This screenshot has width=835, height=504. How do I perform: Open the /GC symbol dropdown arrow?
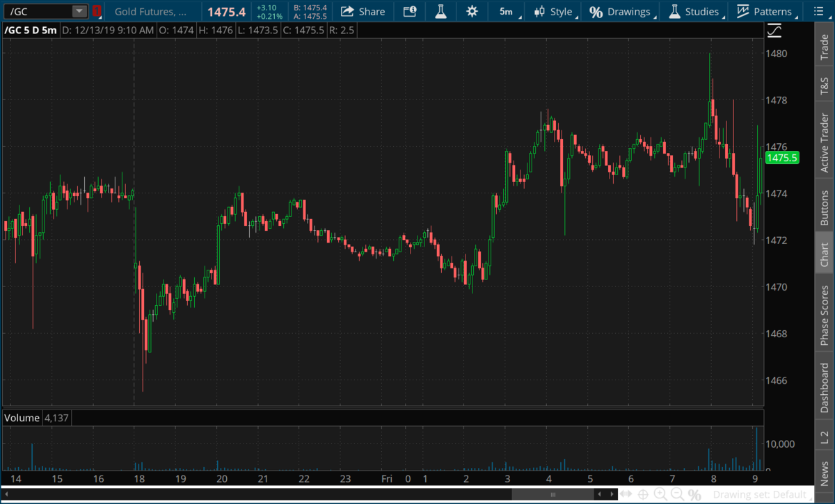[79, 11]
